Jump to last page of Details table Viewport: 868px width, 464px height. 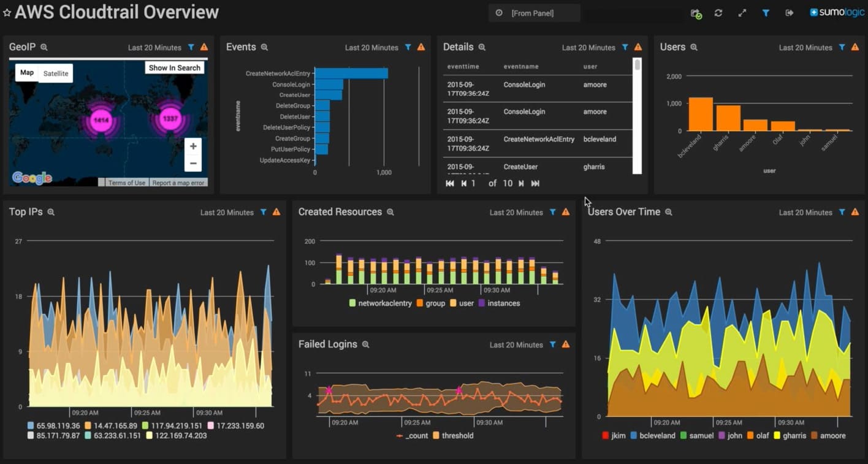tap(535, 183)
